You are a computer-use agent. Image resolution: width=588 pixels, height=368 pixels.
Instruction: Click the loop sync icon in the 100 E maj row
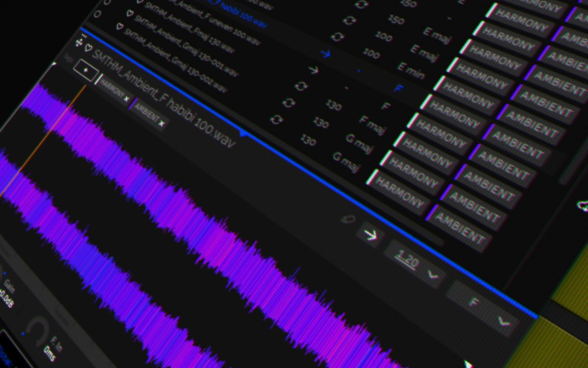click(348, 20)
